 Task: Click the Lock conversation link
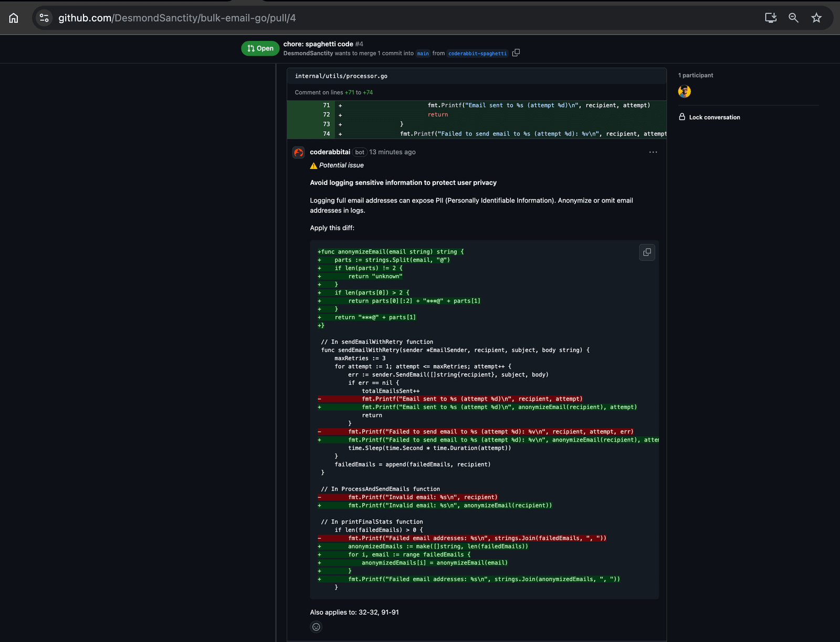(x=714, y=118)
